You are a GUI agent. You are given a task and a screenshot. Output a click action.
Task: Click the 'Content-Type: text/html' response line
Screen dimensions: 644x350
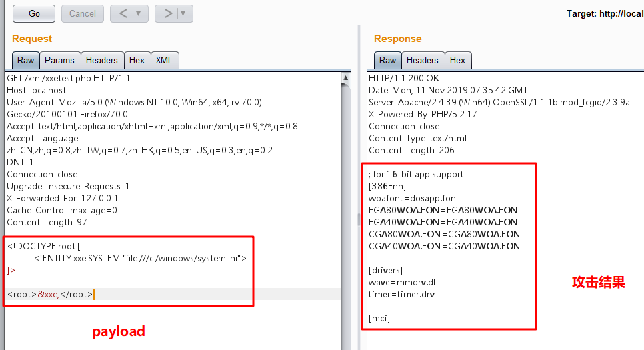tap(418, 138)
